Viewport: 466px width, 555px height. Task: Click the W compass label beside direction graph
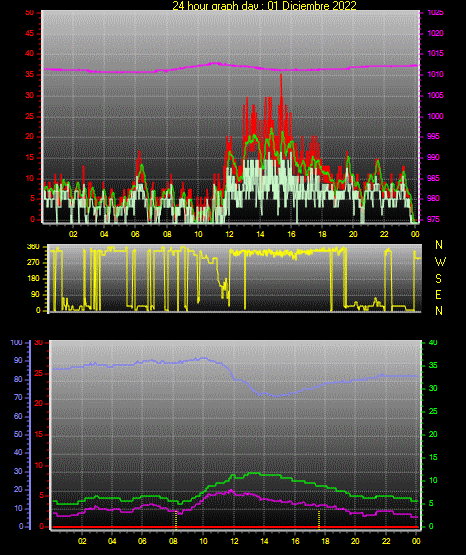pyautogui.click(x=440, y=262)
